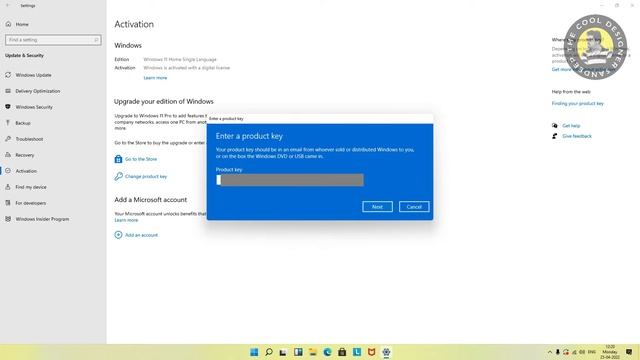The image size is (640, 360).
Task: Expand the hidden system tray icons chevron
Action: (549, 352)
